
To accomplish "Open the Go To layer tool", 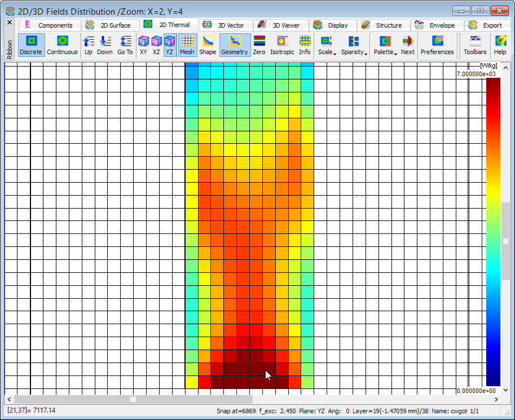I will click(125, 45).
